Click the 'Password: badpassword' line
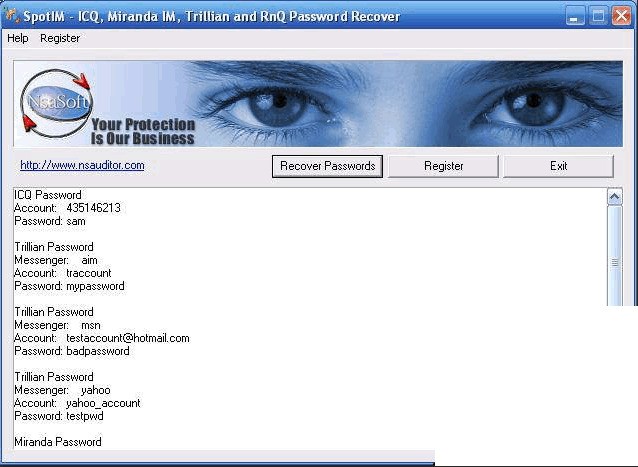 coord(72,351)
